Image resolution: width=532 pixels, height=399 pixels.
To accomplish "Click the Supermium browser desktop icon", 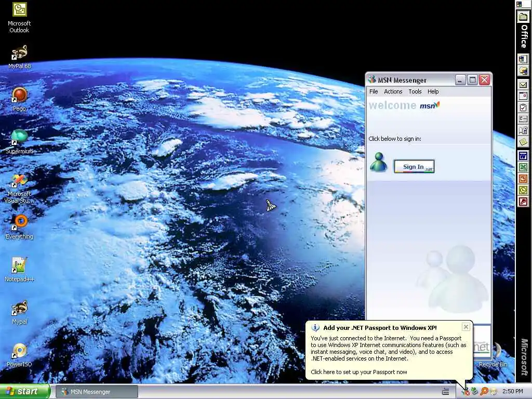I will [x=19, y=142].
